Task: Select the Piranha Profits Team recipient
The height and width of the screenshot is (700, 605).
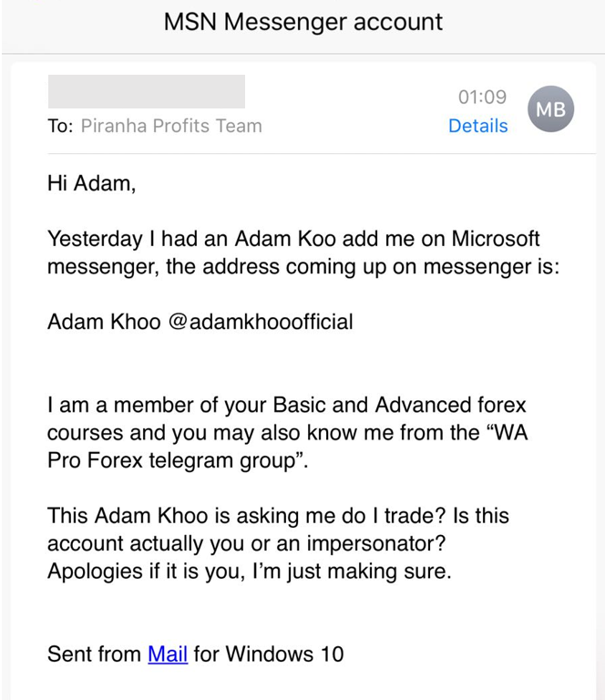Action: [171, 126]
